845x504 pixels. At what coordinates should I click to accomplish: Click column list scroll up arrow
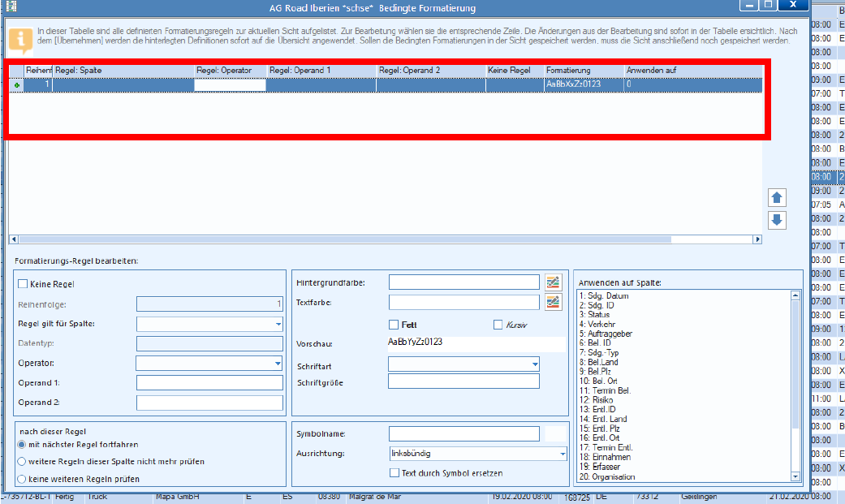795,295
